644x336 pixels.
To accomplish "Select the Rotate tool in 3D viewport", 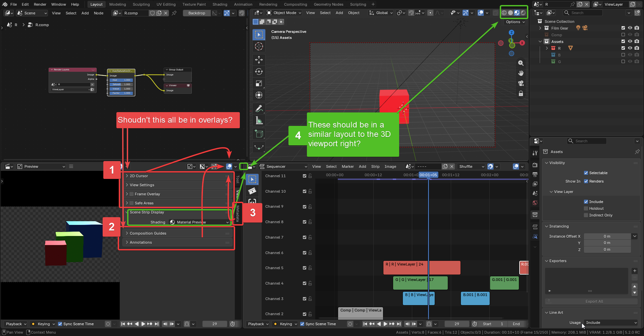I will [x=259, y=71].
